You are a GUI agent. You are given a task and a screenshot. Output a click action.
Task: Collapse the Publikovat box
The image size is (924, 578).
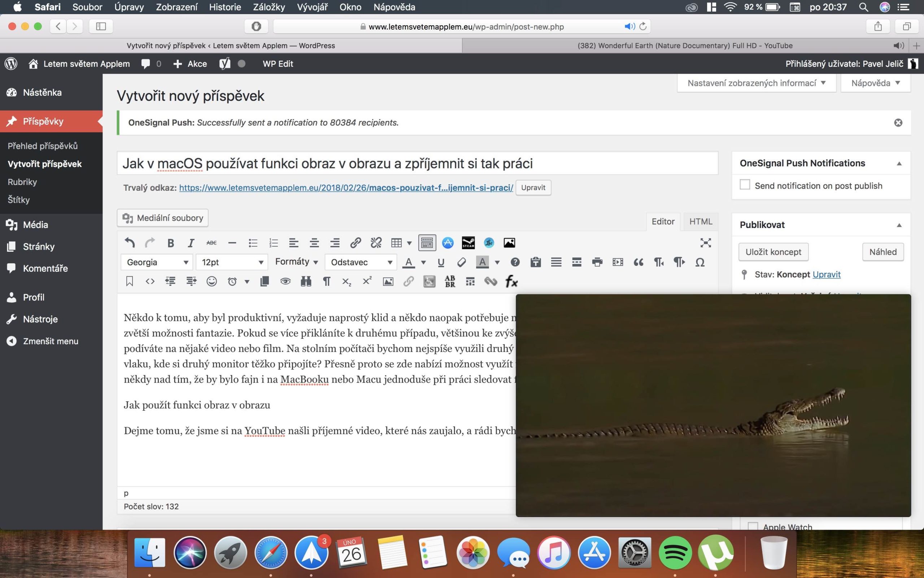click(x=899, y=225)
